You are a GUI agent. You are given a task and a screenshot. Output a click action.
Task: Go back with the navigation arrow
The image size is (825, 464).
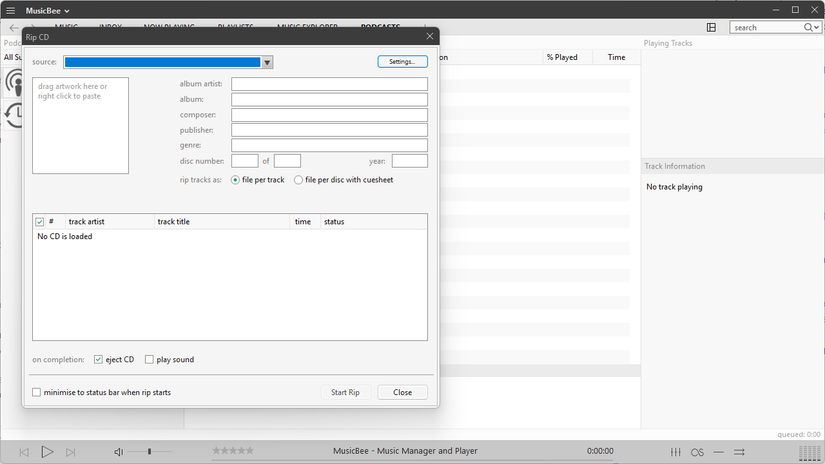[x=14, y=28]
